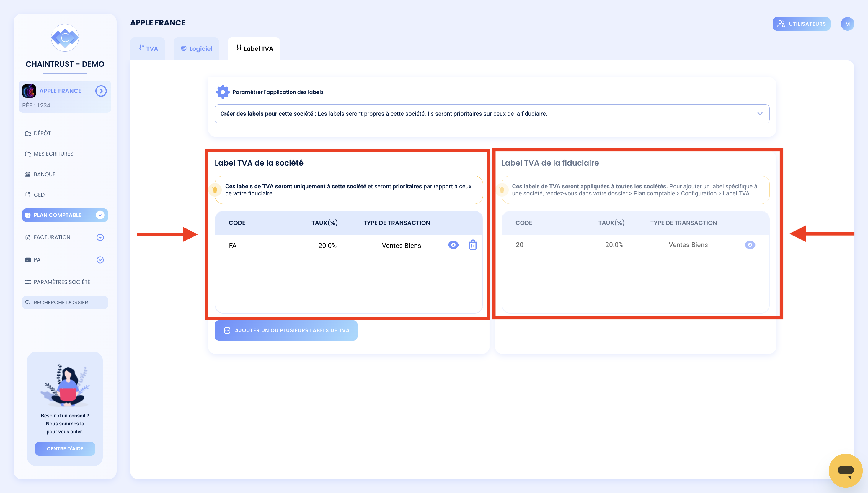Expand the Facturation submenu chevron
868x493 pixels.
(100, 237)
